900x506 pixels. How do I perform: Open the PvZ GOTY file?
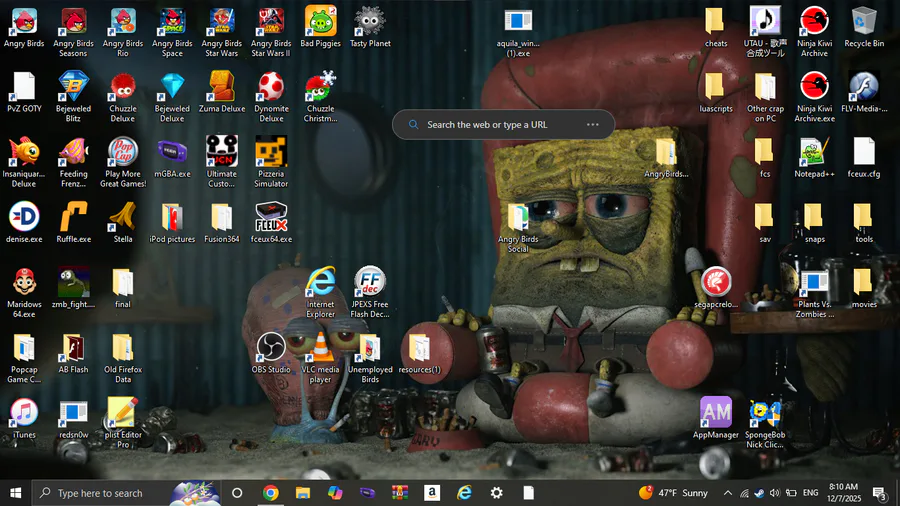point(24,92)
